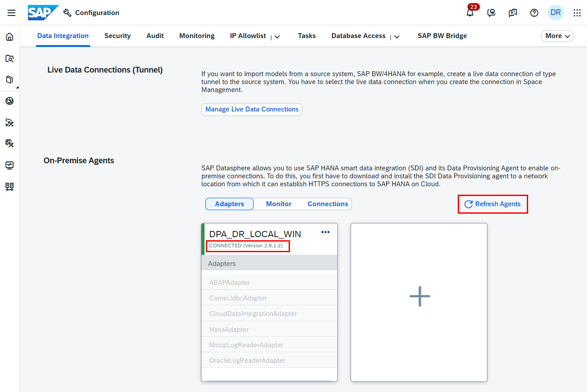Image resolution: width=587 pixels, height=392 pixels.
Task: Switch to Adapters segmented view
Action: (229, 204)
